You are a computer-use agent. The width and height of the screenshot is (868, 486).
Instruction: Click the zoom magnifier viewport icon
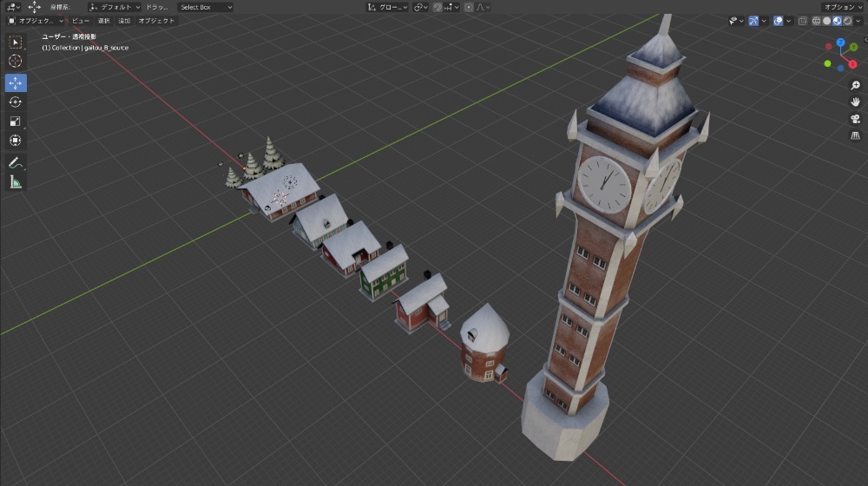click(855, 85)
